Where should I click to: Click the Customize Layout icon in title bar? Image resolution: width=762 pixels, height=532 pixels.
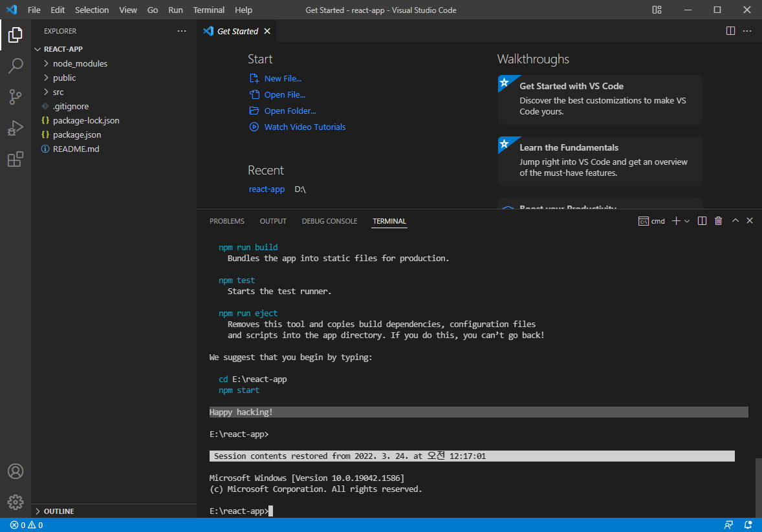[657, 10]
